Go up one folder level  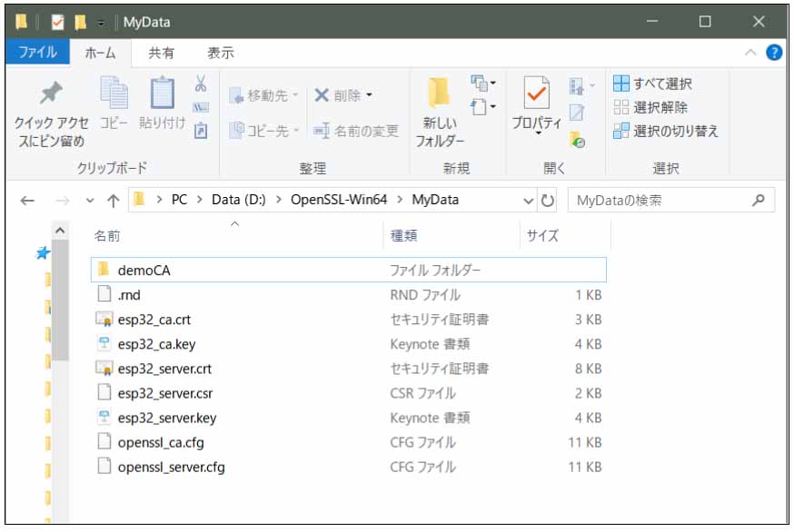click(x=114, y=201)
